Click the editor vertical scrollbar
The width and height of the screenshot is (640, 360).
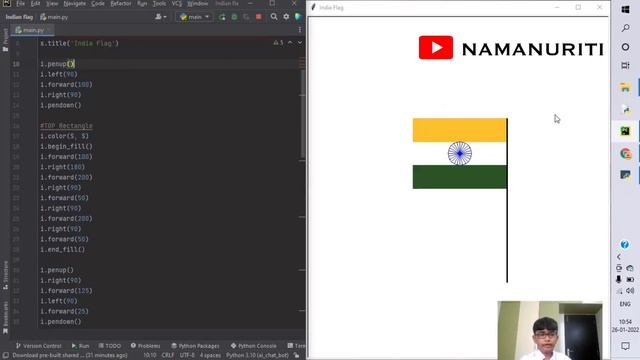click(302, 114)
